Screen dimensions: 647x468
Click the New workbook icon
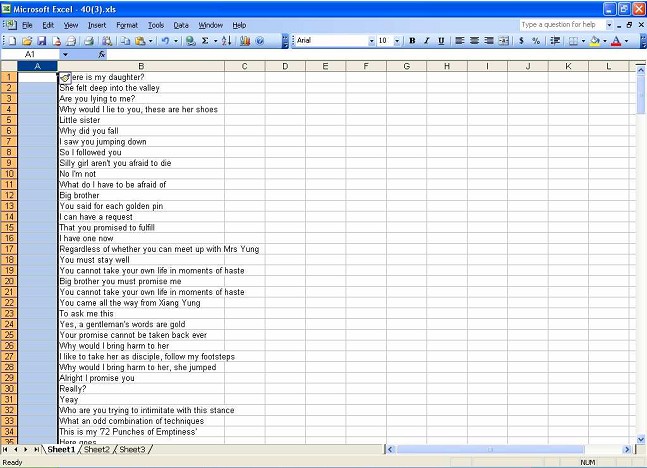[13, 40]
